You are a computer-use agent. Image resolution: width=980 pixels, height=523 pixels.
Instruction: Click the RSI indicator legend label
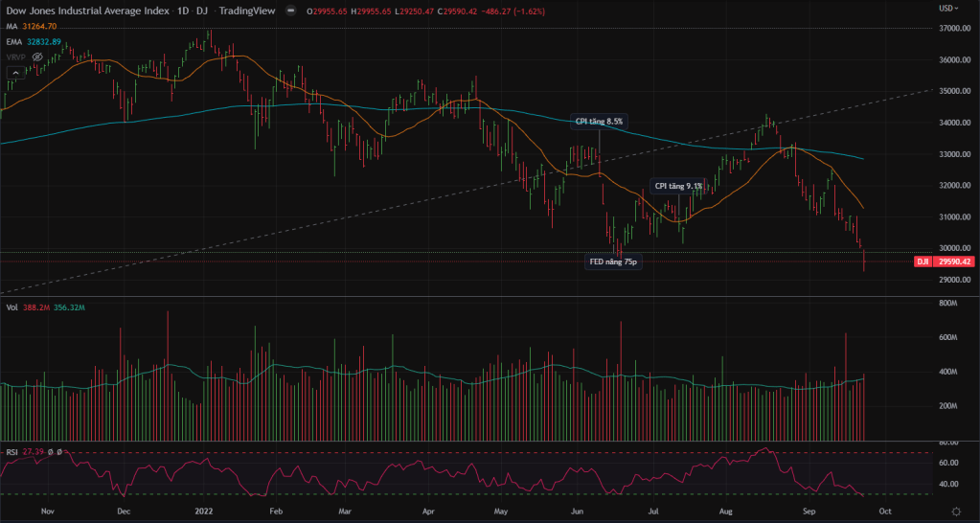coord(11,450)
